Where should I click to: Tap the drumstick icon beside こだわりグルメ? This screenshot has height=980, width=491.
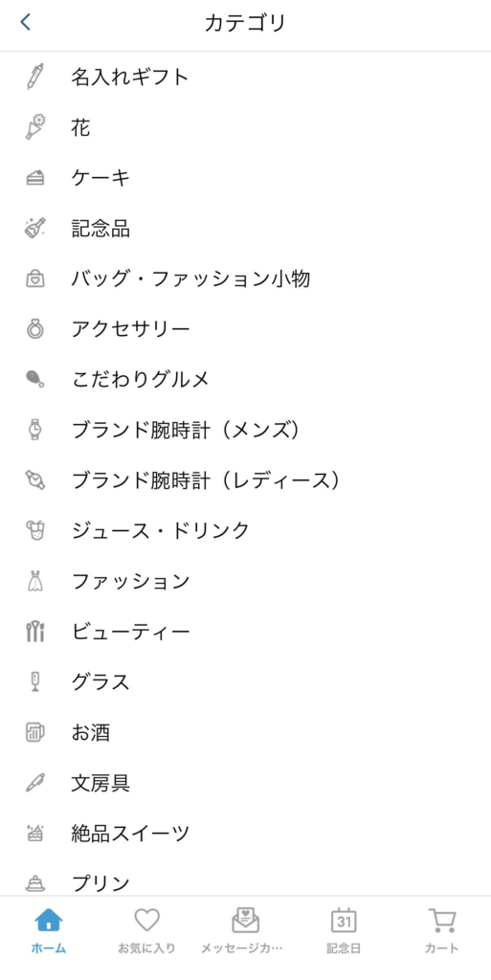click(35, 379)
